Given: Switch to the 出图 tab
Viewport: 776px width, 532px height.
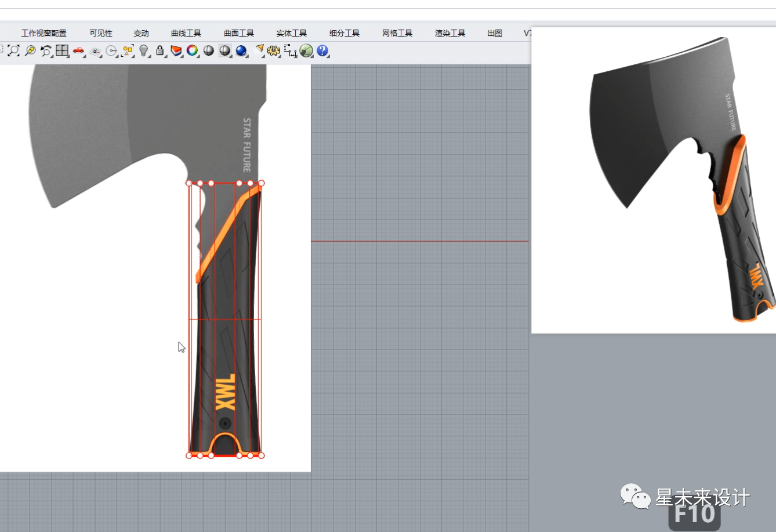Looking at the screenshot, I should [495, 33].
